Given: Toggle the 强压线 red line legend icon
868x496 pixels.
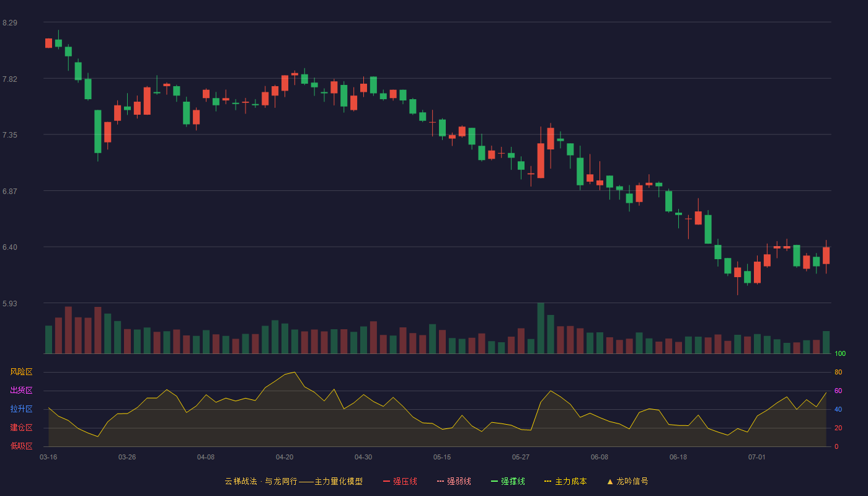Looking at the screenshot, I should (386, 481).
